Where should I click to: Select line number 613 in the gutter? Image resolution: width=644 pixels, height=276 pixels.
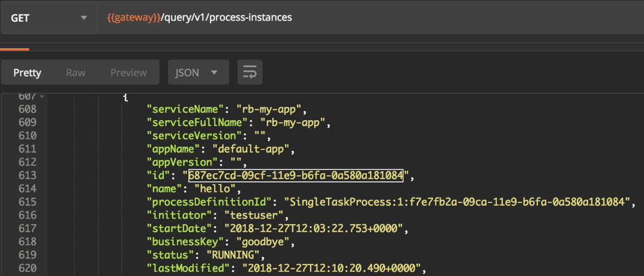point(28,175)
